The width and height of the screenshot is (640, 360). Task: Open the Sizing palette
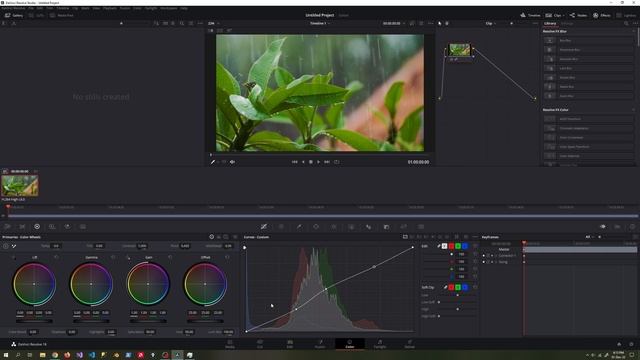[404, 227]
